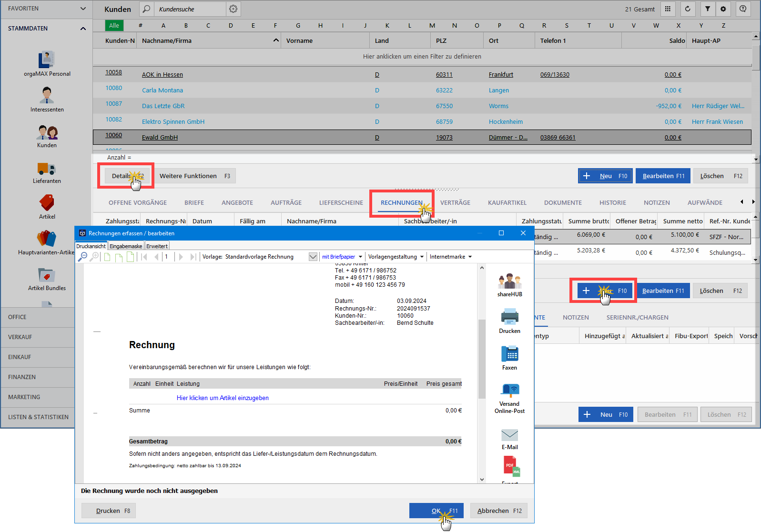Click Bearbeiten F11 in the customer list

663,176
